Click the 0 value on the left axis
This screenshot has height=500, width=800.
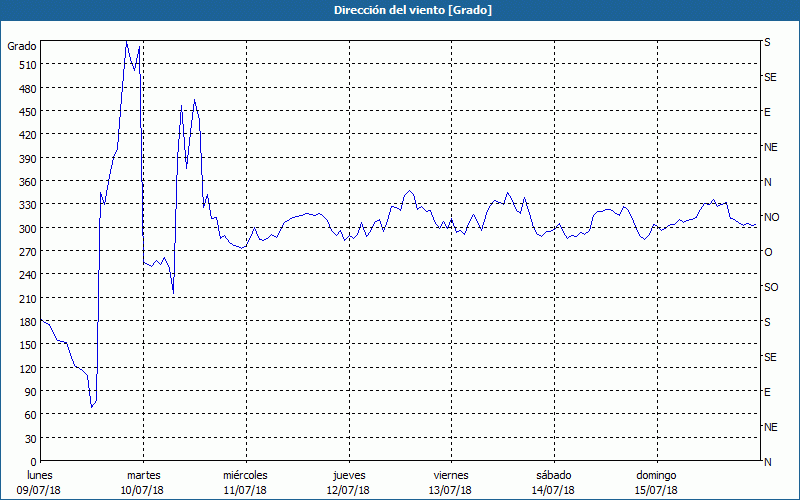[34, 462]
